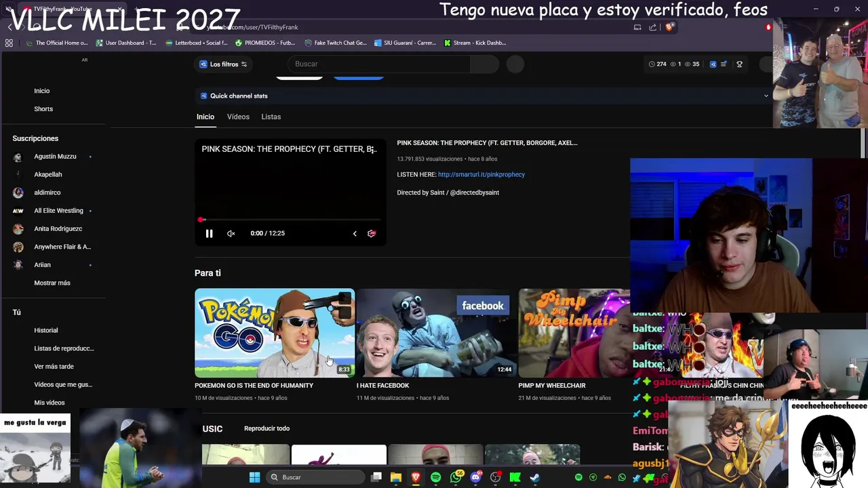Click the YouTube search submit button
Screen dimensions: 868x488
[x=484, y=64]
